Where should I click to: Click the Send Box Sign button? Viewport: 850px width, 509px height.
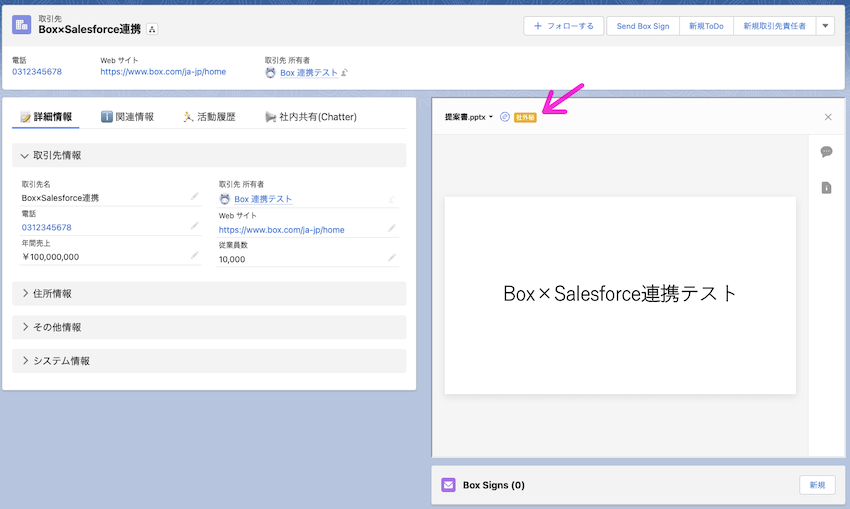(x=643, y=26)
